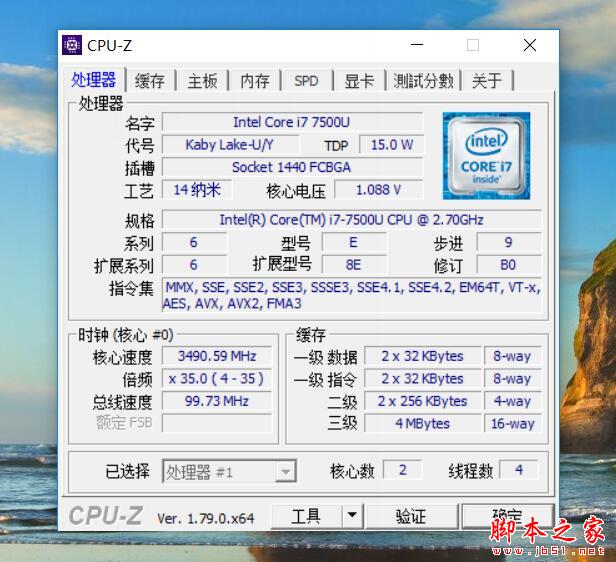
Task: Click the 验证 button
Action: [x=411, y=516]
